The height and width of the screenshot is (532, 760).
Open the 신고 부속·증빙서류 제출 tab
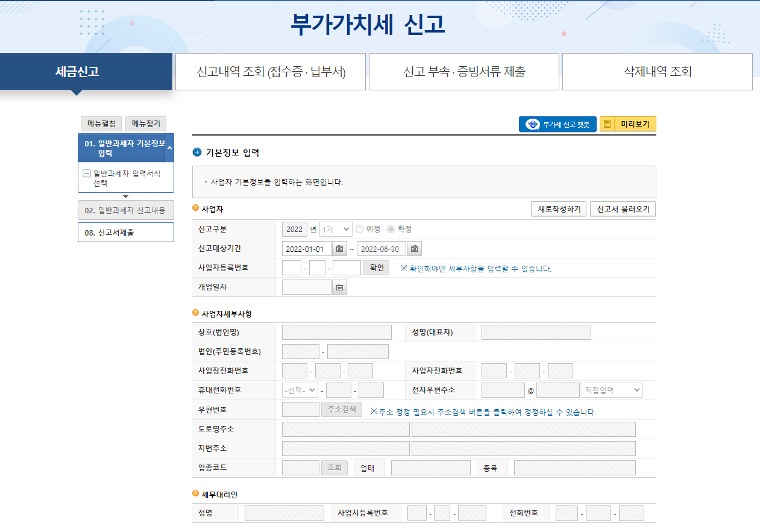tap(464, 72)
